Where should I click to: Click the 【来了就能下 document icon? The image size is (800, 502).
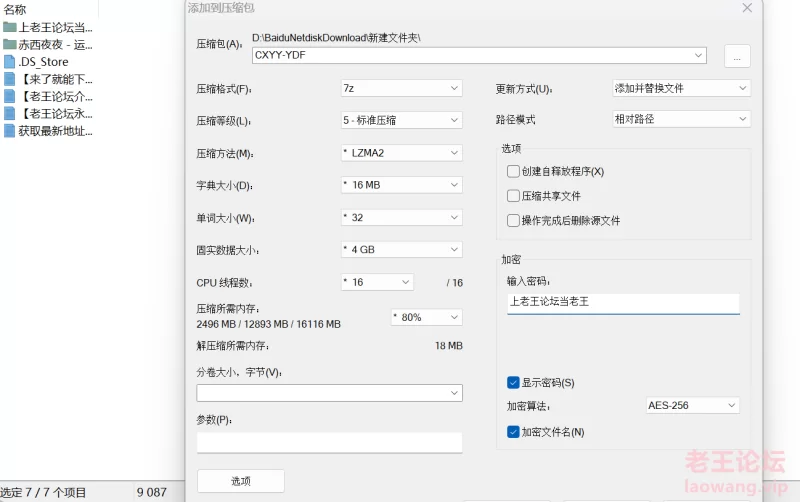pos(10,79)
